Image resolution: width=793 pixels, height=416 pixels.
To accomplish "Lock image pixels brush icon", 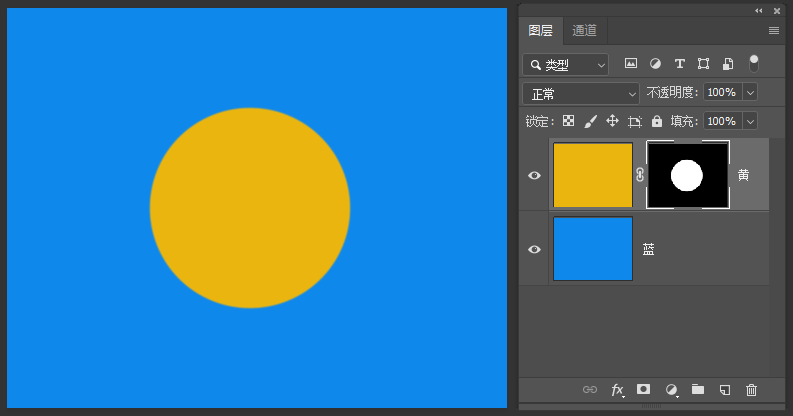I will 590,121.
